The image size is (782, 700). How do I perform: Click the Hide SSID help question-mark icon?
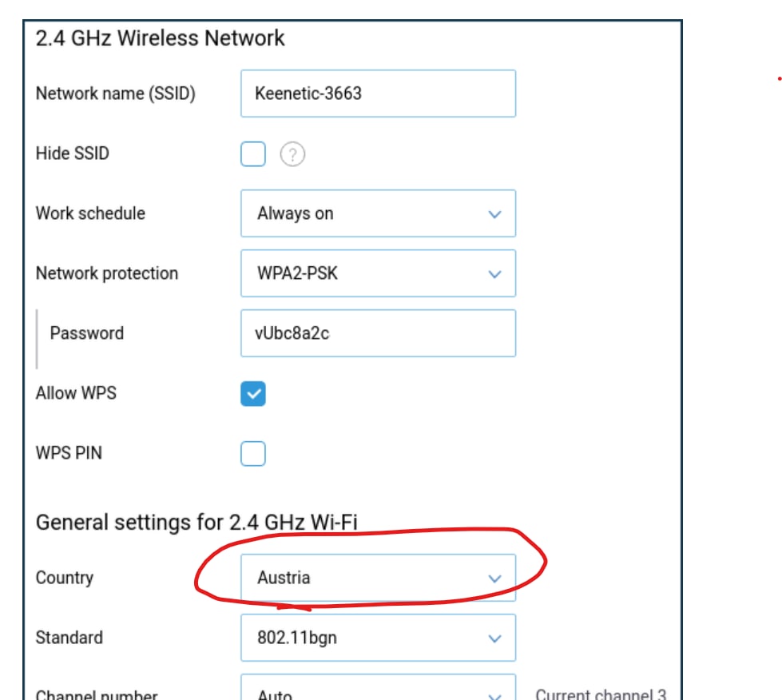click(293, 154)
